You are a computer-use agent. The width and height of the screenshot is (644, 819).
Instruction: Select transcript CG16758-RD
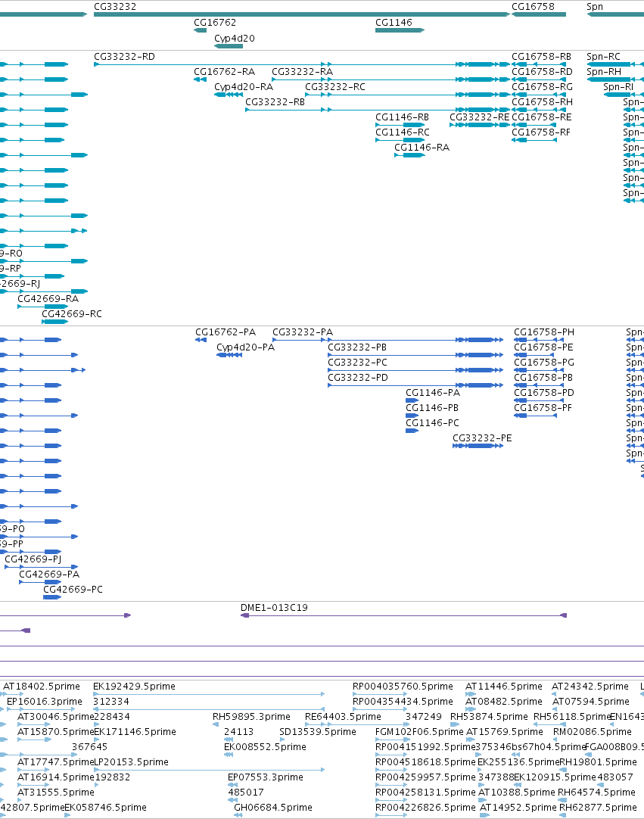[542, 72]
